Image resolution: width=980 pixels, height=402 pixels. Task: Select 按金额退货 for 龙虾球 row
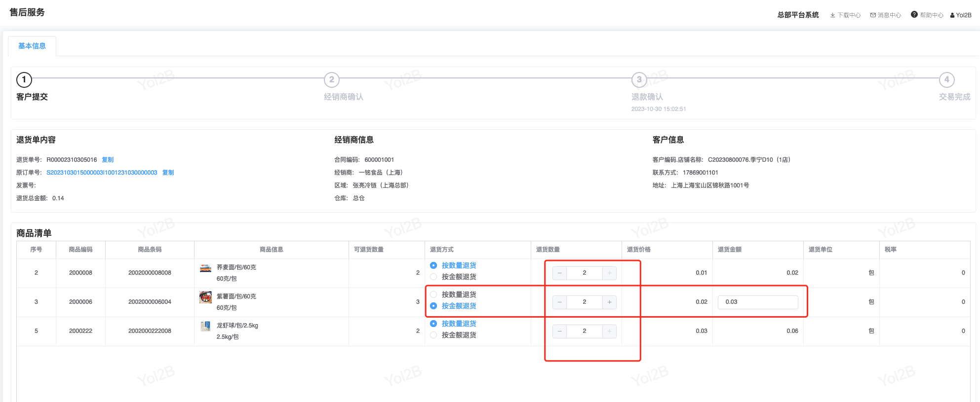tap(433, 335)
